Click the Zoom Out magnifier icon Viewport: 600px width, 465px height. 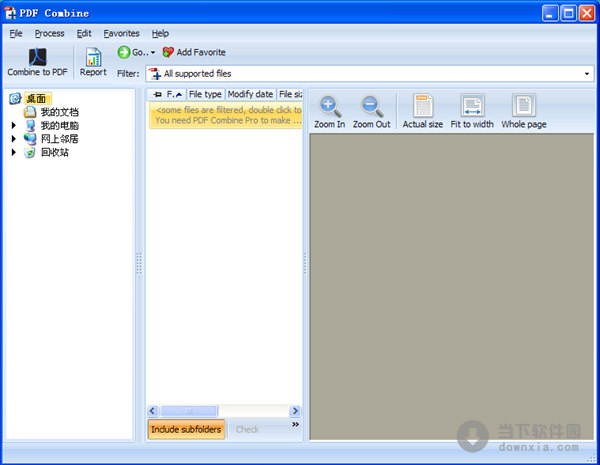pyautogui.click(x=372, y=106)
